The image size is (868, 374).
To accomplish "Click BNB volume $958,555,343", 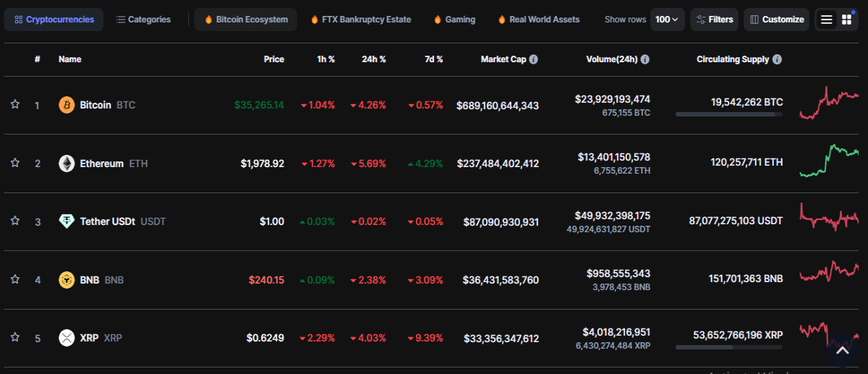I will (x=618, y=273).
